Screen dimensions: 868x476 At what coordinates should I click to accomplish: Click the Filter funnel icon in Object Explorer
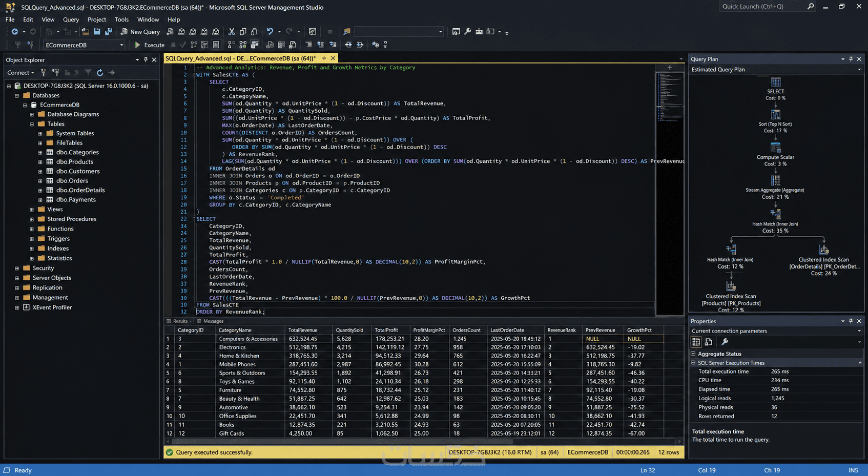coord(88,73)
